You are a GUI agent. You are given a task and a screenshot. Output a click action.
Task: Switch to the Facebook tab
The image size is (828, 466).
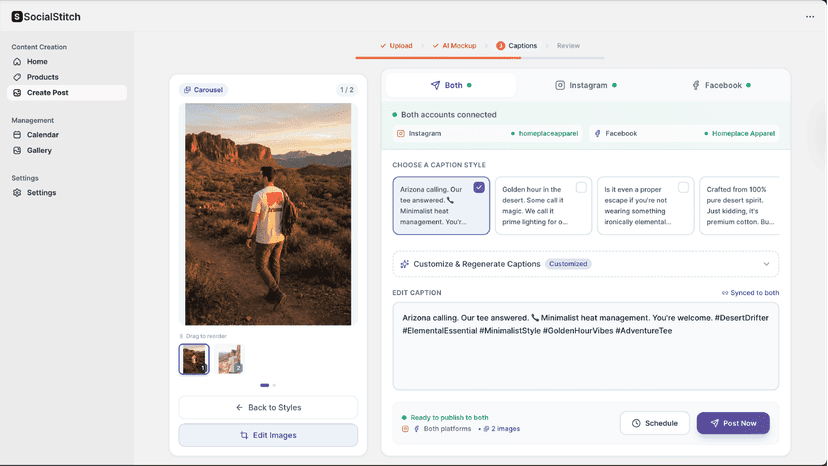point(721,85)
